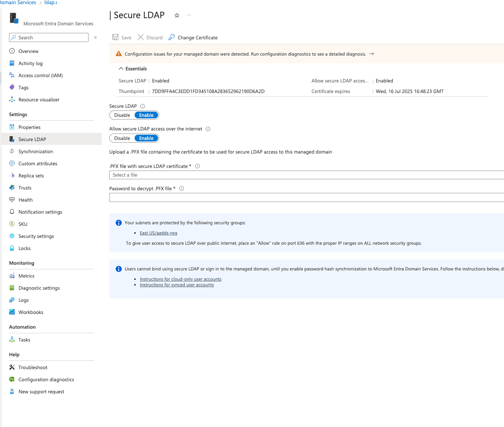Collapse the left sidebar with double chevron
504x427 pixels.
pos(96,37)
